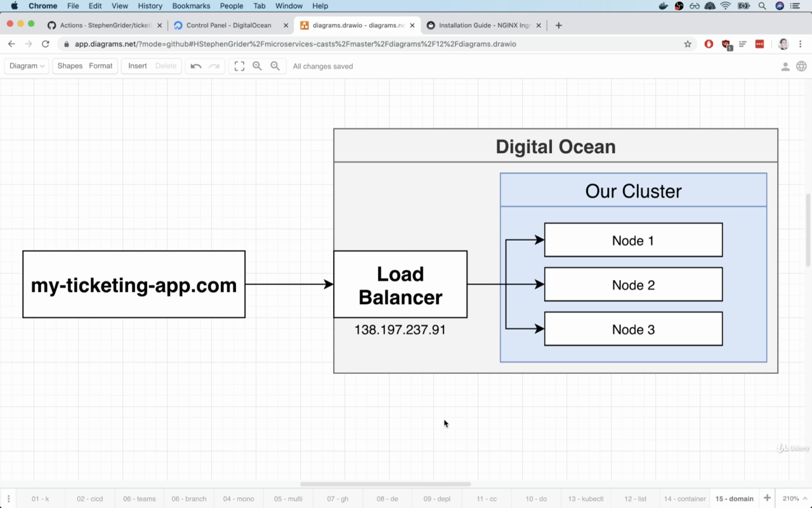Select the '10 - do' page tab
Viewport: 812px width, 508px height.
pyautogui.click(x=536, y=498)
